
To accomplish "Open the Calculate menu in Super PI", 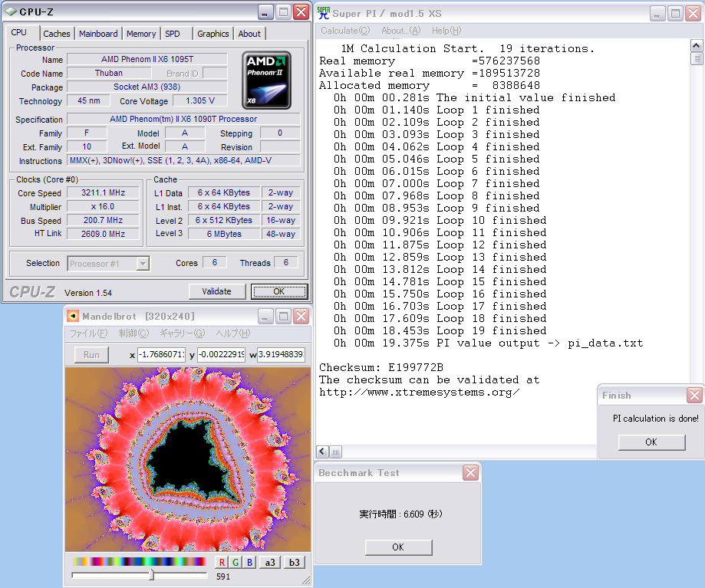I will pos(345,31).
